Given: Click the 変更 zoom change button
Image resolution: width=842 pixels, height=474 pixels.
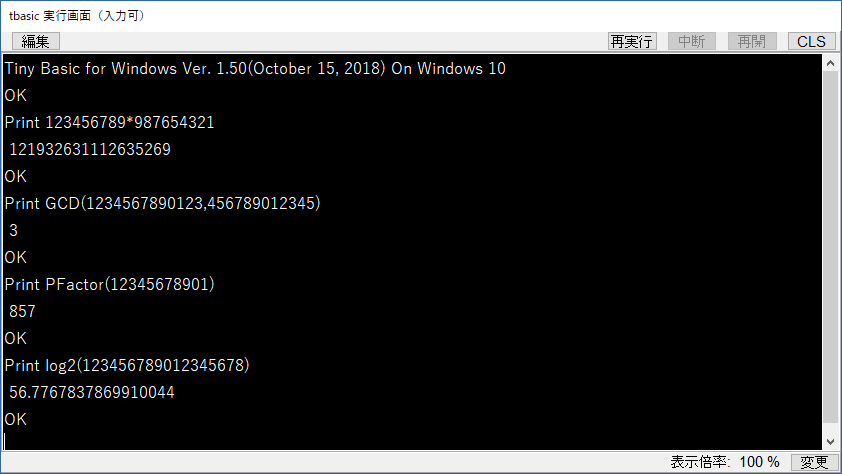Looking at the screenshot, I should (x=814, y=462).
